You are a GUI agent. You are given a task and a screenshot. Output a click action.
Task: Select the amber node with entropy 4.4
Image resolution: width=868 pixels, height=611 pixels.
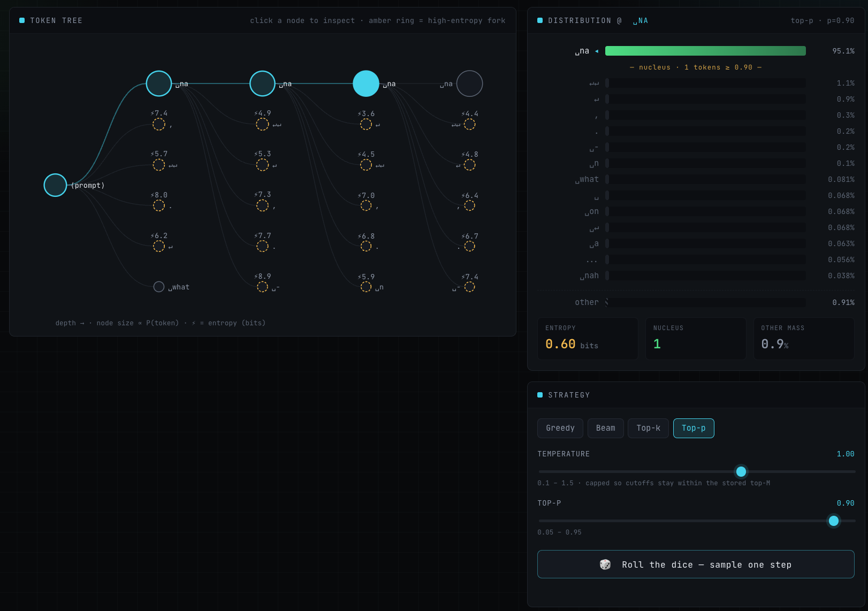click(469, 124)
